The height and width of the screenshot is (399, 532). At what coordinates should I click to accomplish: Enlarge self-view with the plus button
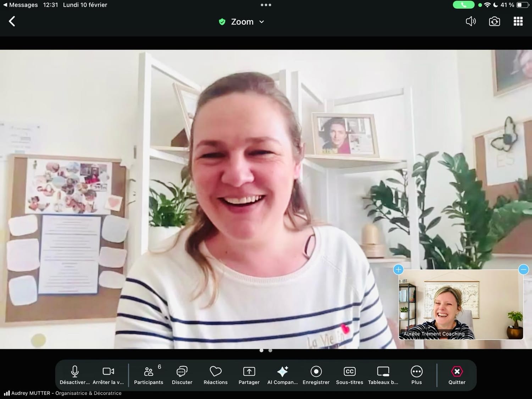(398, 270)
